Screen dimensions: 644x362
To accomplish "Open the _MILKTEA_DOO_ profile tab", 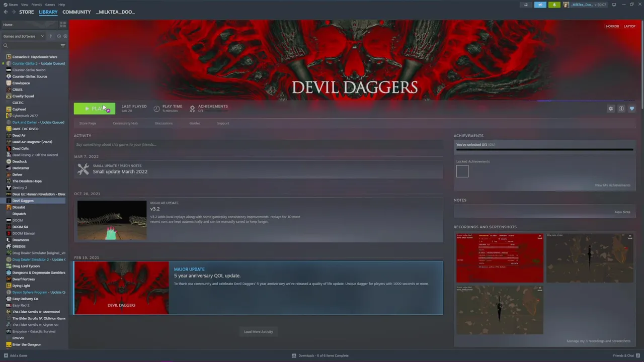I will tap(115, 12).
